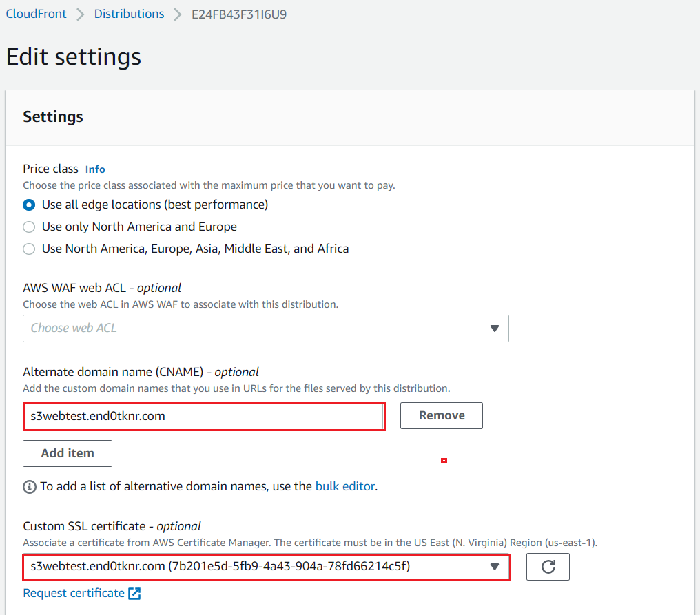Remove the s3webtest alternate domain name
This screenshot has width=700, height=615.
(x=441, y=415)
